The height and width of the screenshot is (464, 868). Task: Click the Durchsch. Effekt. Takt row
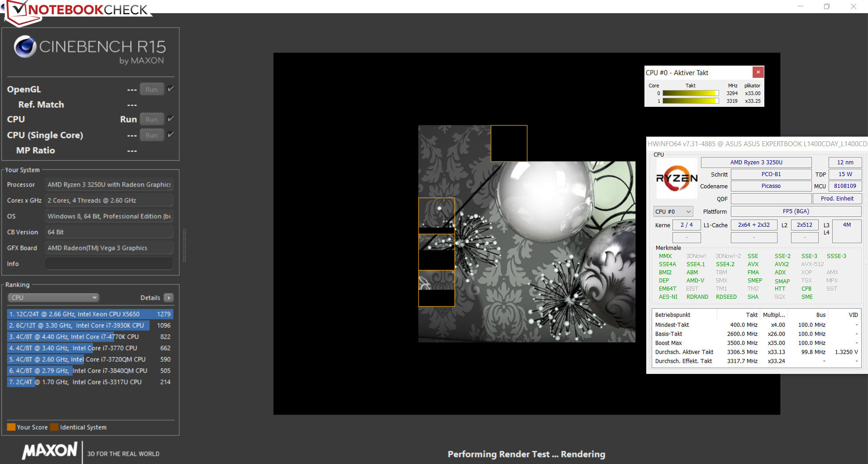coord(756,361)
